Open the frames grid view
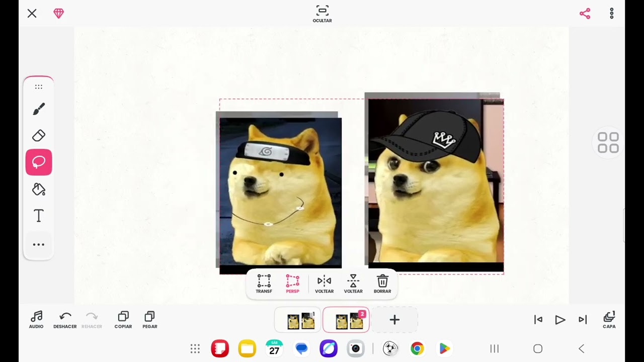644x362 pixels. pyautogui.click(x=608, y=143)
